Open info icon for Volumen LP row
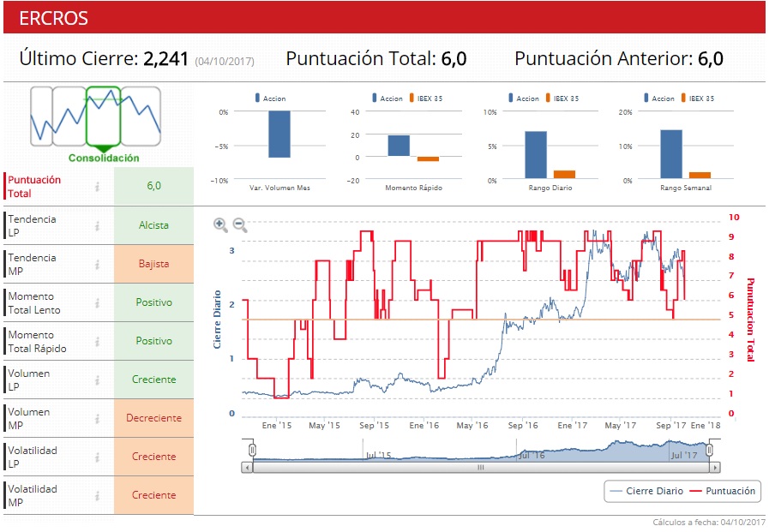Viewport: 769px width, 532px height. pos(98,380)
